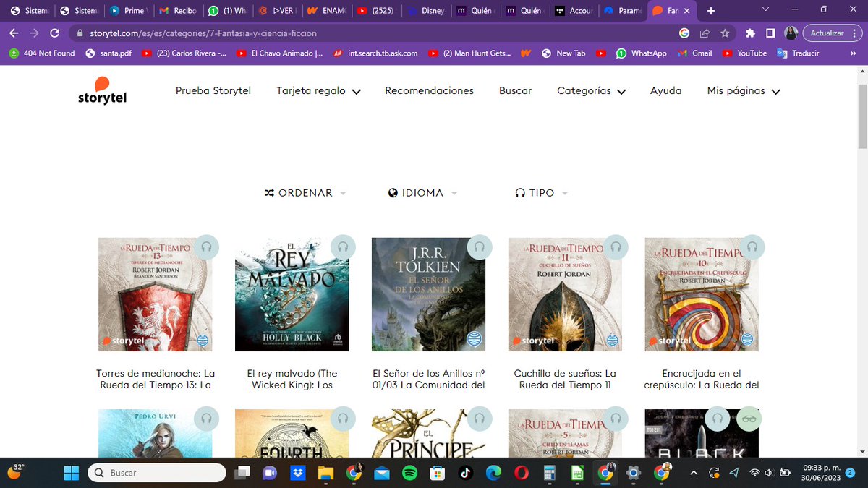The image size is (868, 488).
Task: Click audiobook headphone badge on El Rey Malvado
Action: click(x=343, y=247)
